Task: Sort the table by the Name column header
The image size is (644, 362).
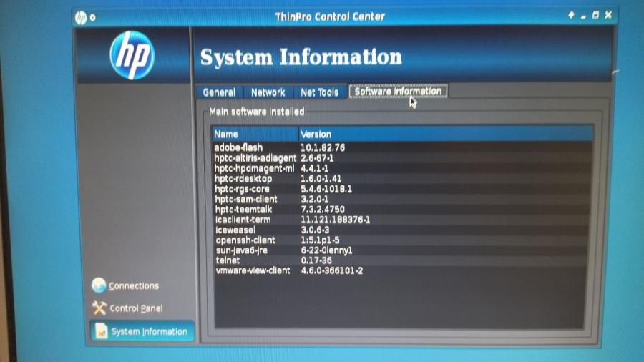Action: tap(255, 134)
